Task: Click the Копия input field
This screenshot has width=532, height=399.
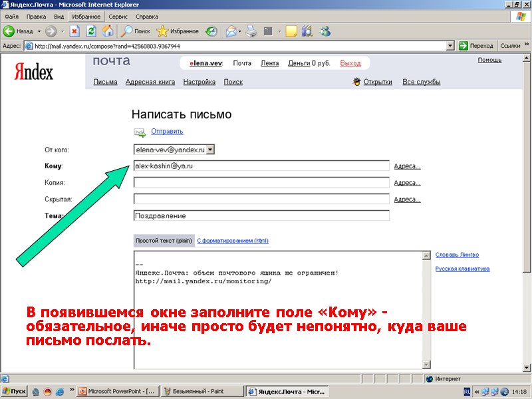Action: pos(261,182)
